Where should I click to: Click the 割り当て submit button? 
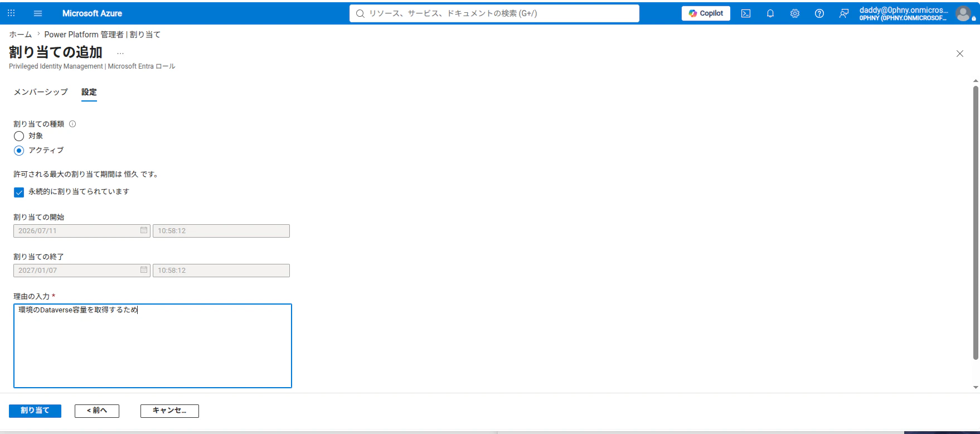point(35,411)
